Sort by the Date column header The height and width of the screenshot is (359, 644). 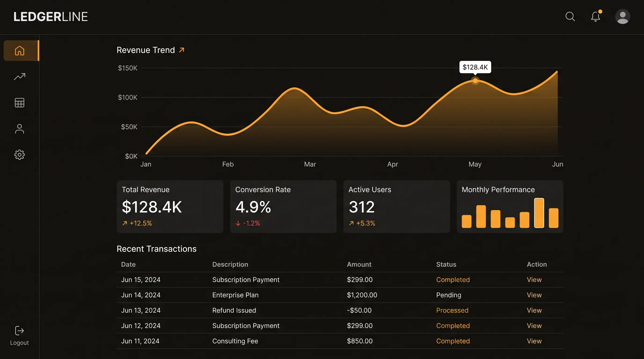coord(128,264)
